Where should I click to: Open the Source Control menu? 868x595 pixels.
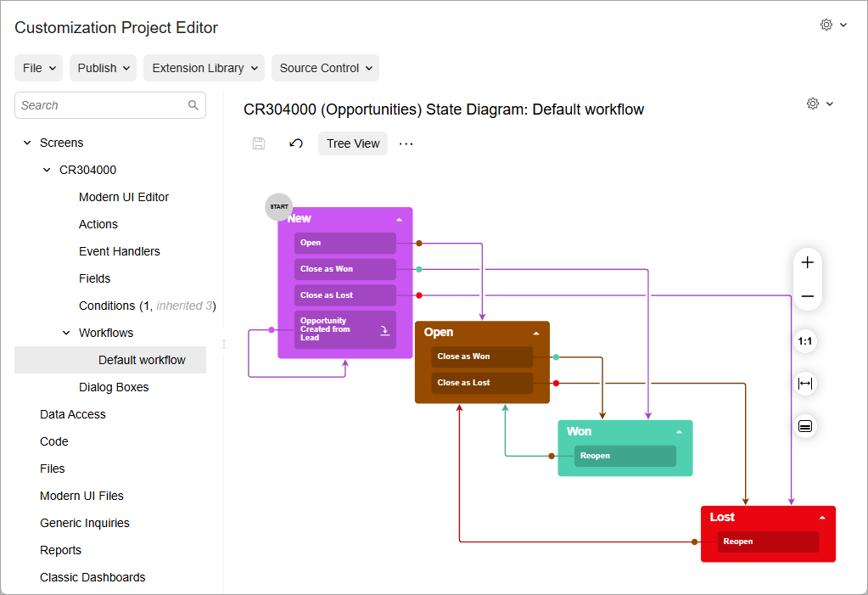pos(326,68)
